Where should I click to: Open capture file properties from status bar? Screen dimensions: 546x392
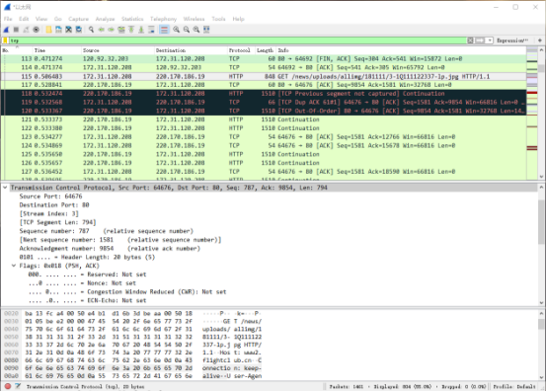coord(18,386)
